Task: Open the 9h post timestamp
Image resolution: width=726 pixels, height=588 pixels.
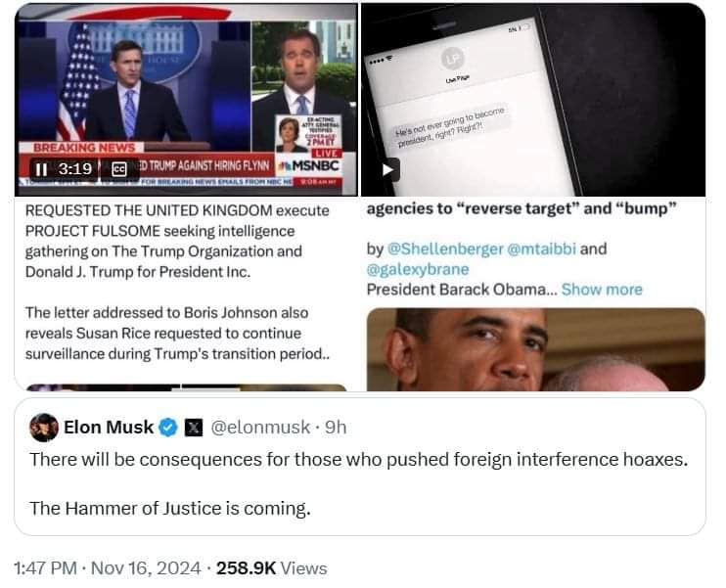Action: [336, 428]
